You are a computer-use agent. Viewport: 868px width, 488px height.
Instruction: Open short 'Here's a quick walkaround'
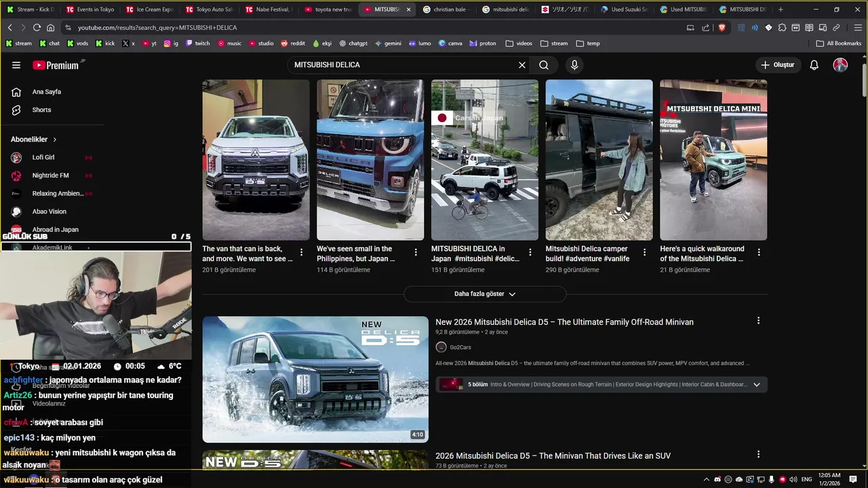713,160
